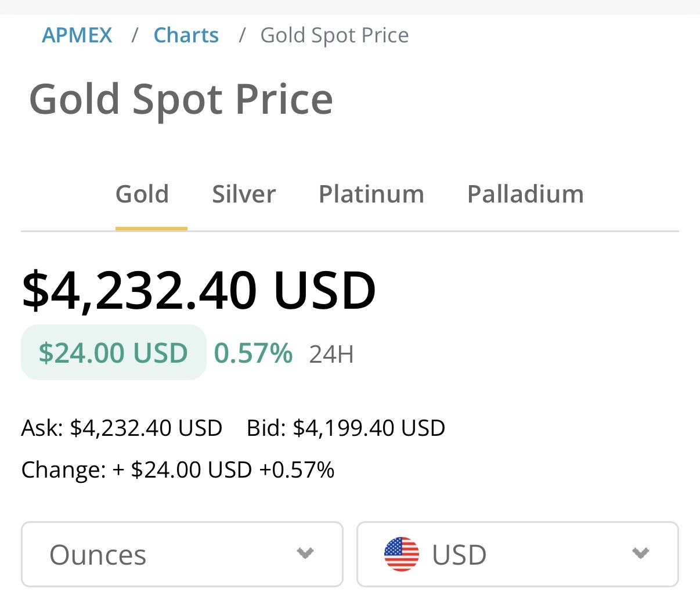Click the Ask price text
This screenshot has width=700, height=596.
[122, 428]
